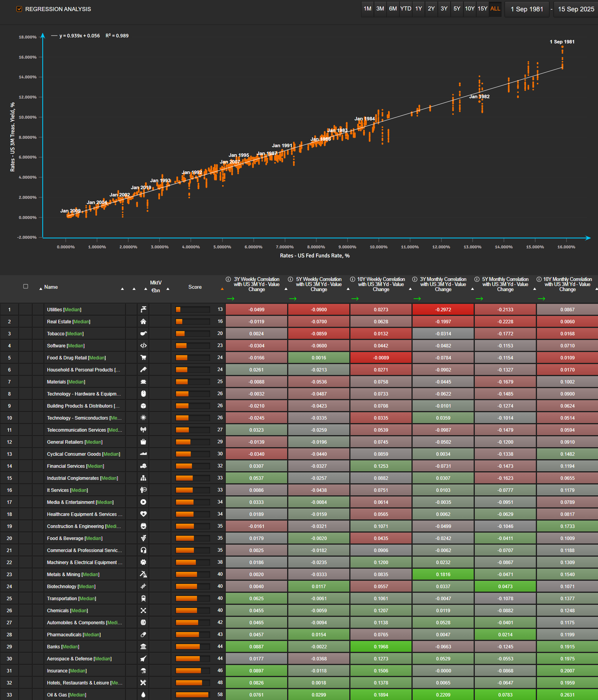Select the 5Y time range tab
The image size is (598, 700).
pyautogui.click(x=457, y=9)
